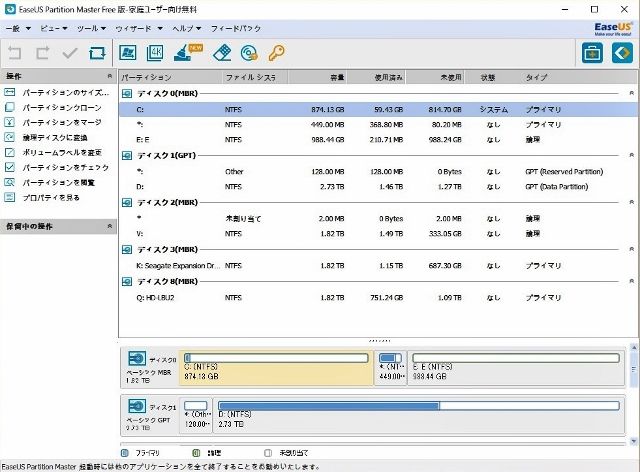Click the プライマリ legend color swatch
Viewport: 640px width, 472px height.
[125, 453]
